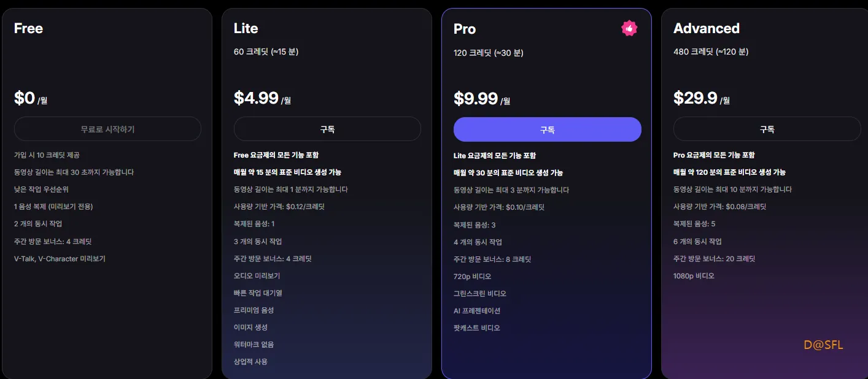Select the Pro plan heading
The height and width of the screenshot is (379, 868).
(x=465, y=29)
